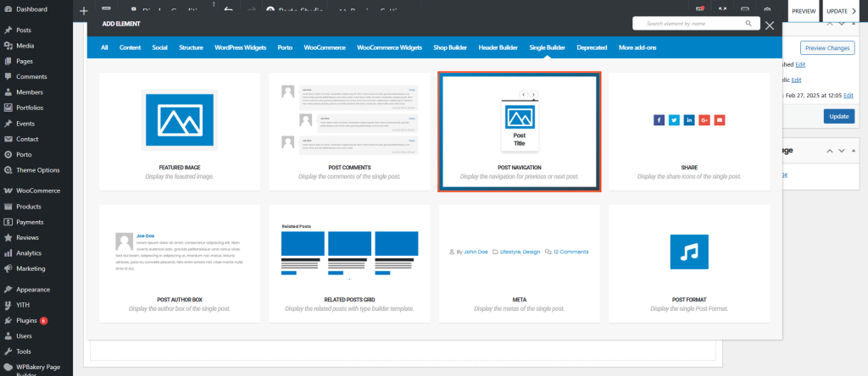868x376 pixels.
Task: Switch to the Single Builder tab
Action: click(x=547, y=47)
